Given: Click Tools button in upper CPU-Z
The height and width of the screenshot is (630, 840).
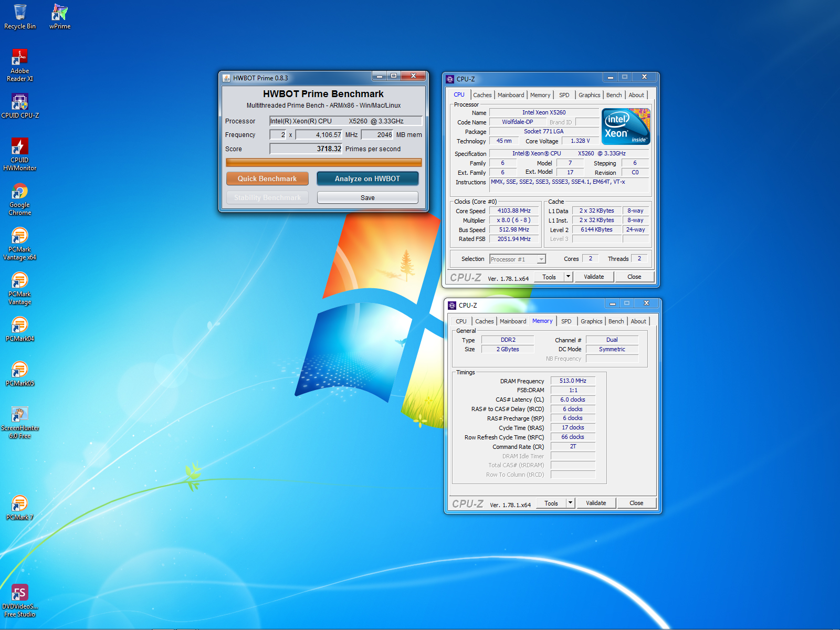Looking at the screenshot, I should click(x=549, y=277).
